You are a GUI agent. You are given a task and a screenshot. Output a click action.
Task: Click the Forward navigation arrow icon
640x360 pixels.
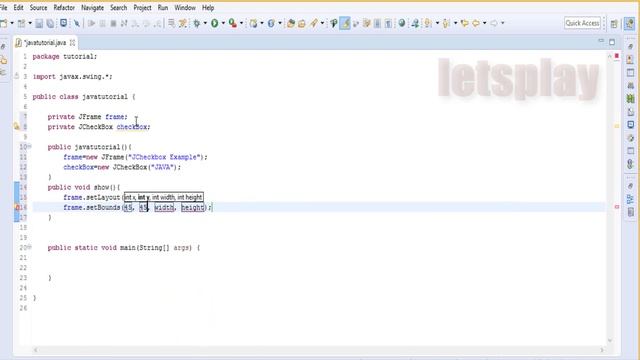[x=494, y=23]
